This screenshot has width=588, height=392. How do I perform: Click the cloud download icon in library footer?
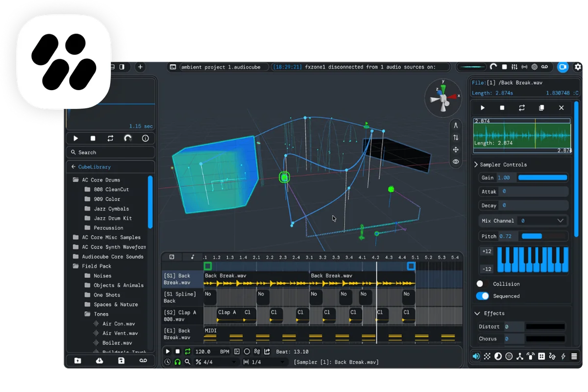tap(99, 361)
